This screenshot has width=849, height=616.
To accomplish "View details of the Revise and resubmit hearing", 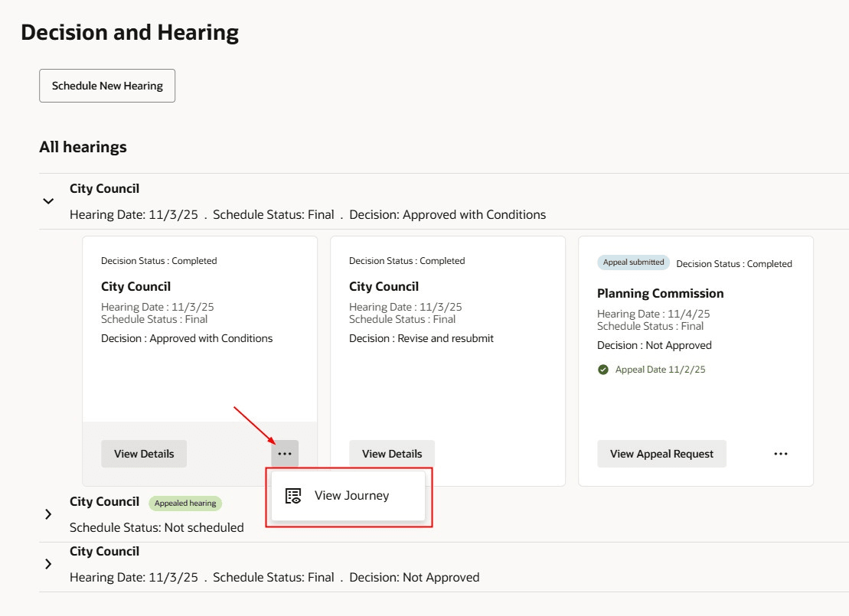I will pyautogui.click(x=391, y=453).
